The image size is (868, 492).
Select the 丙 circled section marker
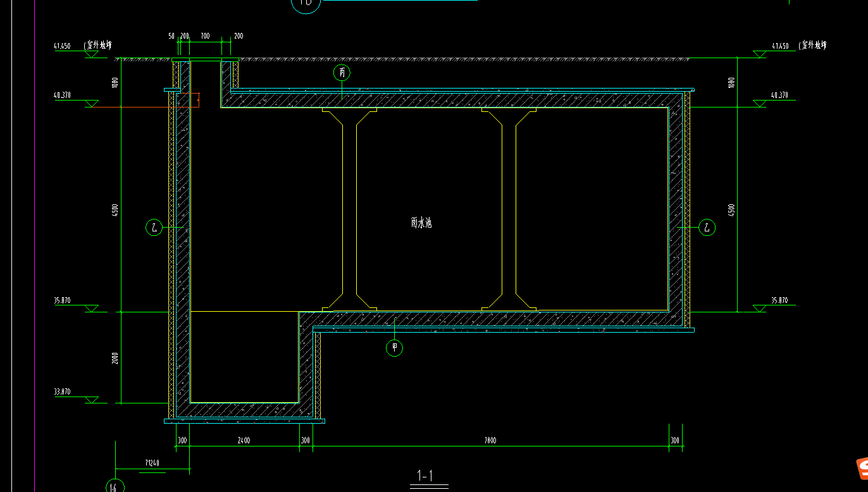pos(342,73)
